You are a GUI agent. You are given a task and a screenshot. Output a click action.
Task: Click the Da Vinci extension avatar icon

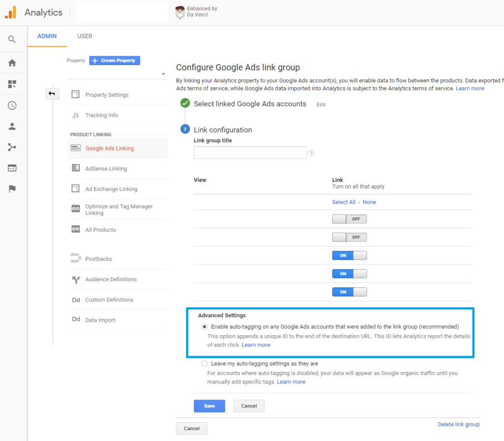(180, 12)
